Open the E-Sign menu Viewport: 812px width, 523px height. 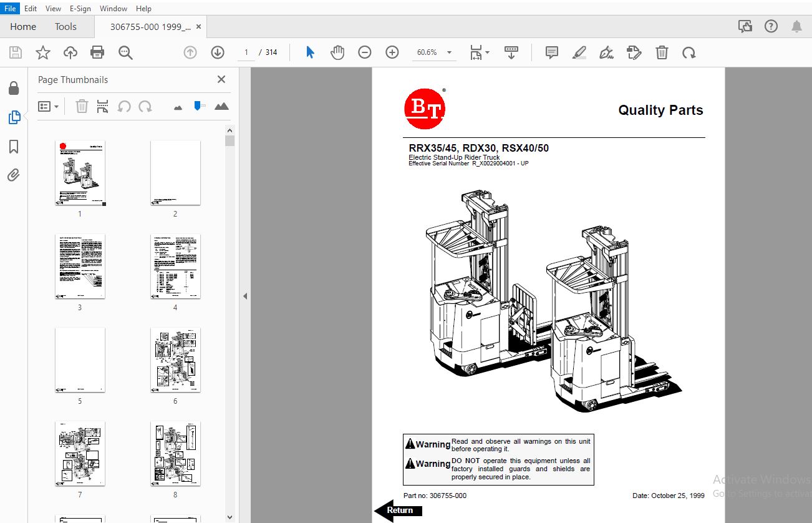(x=80, y=9)
